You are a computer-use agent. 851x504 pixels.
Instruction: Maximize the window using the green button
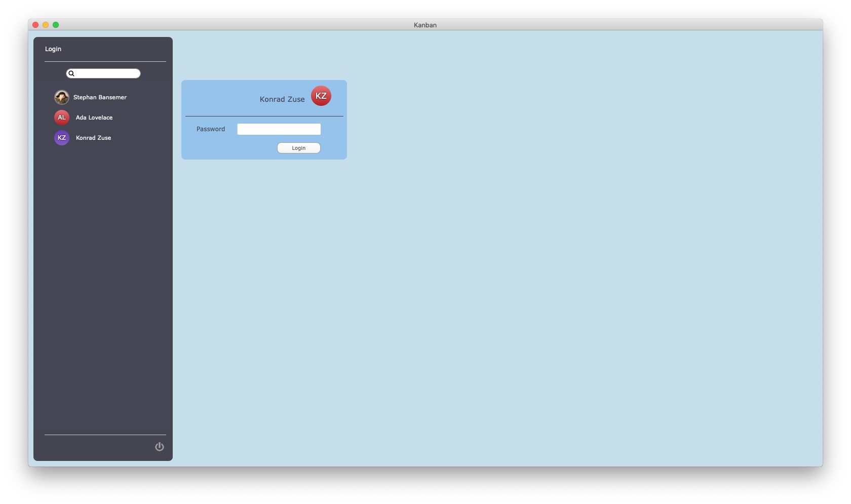[56, 25]
